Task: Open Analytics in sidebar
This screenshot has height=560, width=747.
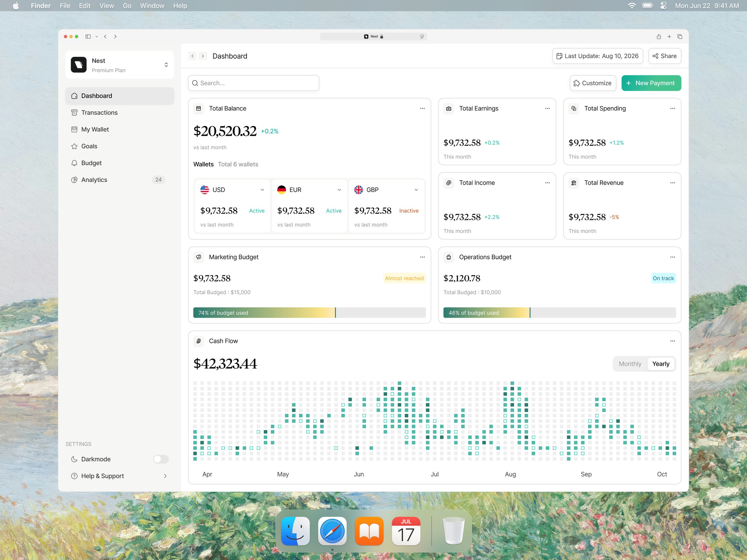Action: click(x=120, y=180)
